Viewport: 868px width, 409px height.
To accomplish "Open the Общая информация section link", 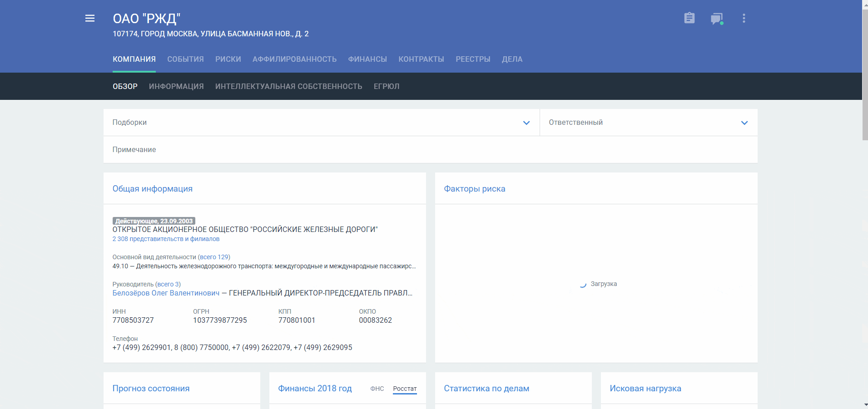I will click(152, 189).
